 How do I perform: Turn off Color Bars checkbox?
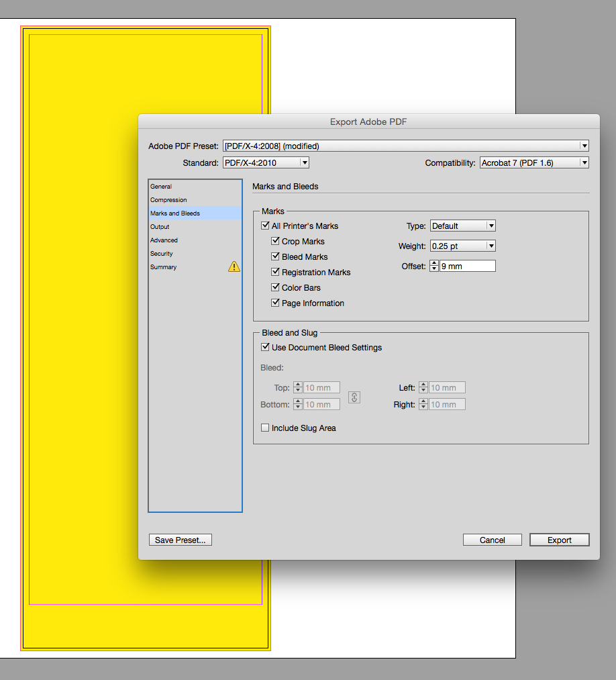pos(275,287)
